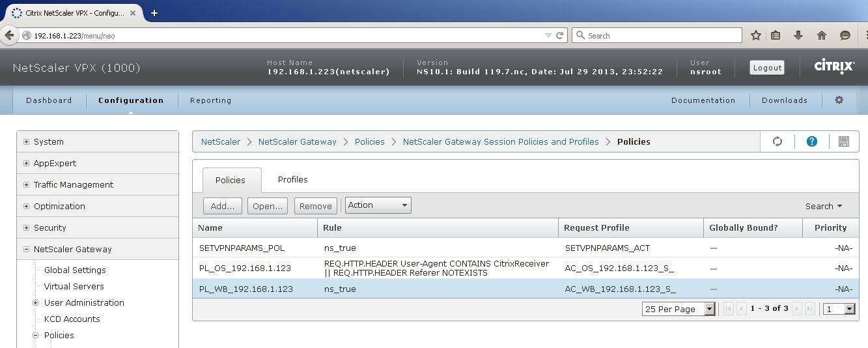This screenshot has width=868, height=348.
Task: Expand the Optimization tree node
Action: click(x=27, y=206)
